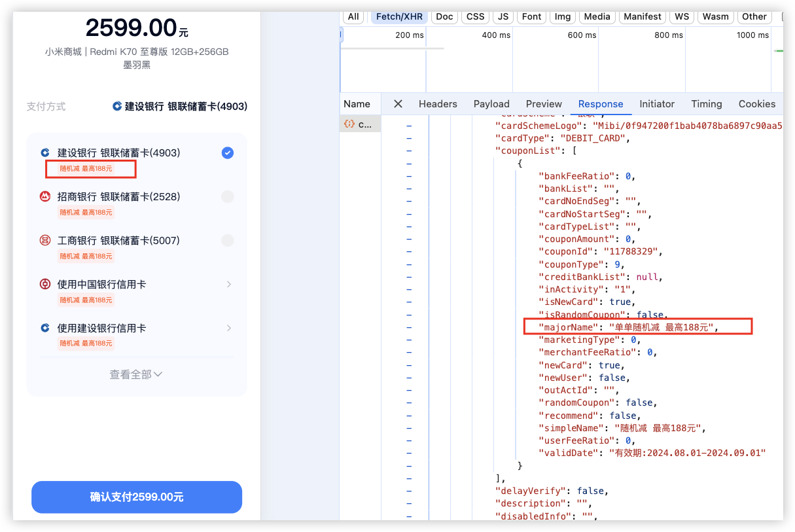Click the 工商银行 bank logo icon
This screenshot has width=795, height=532.
point(45,240)
